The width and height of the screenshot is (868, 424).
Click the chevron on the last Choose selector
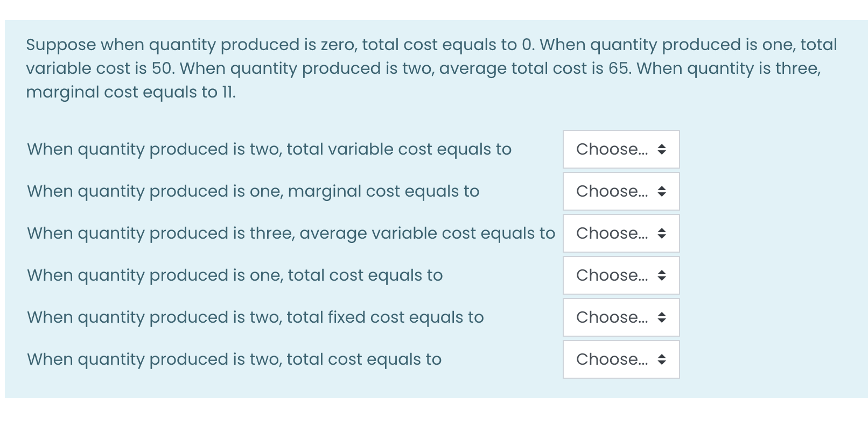coord(662,359)
